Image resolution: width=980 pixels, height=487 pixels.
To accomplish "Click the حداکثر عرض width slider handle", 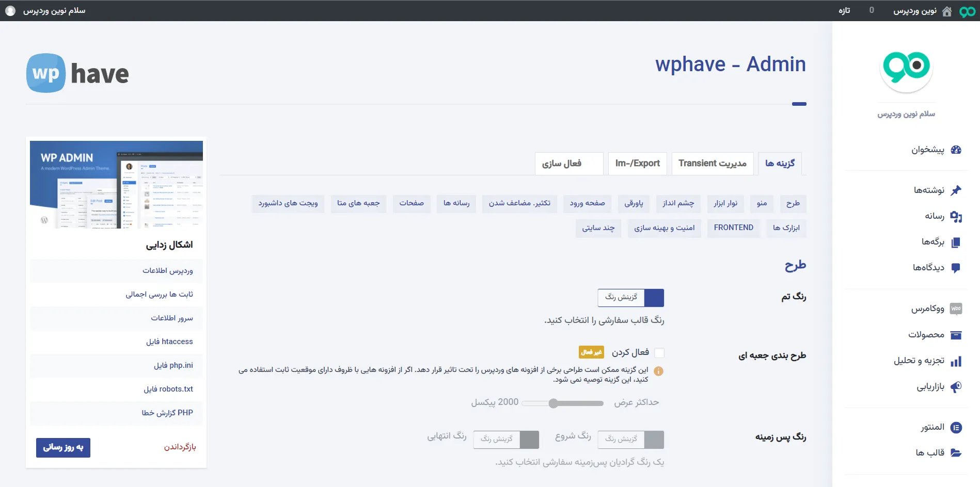I will pyautogui.click(x=554, y=403).
